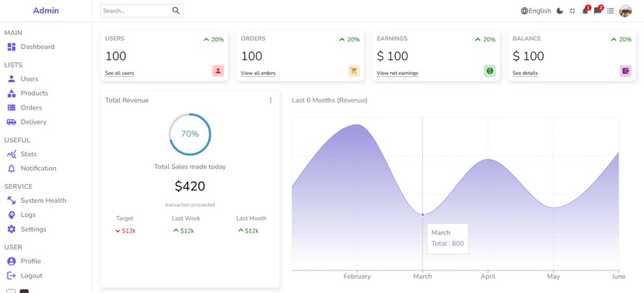644x293 pixels.
Task: Click the search magnifier icon
Action: (176, 11)
